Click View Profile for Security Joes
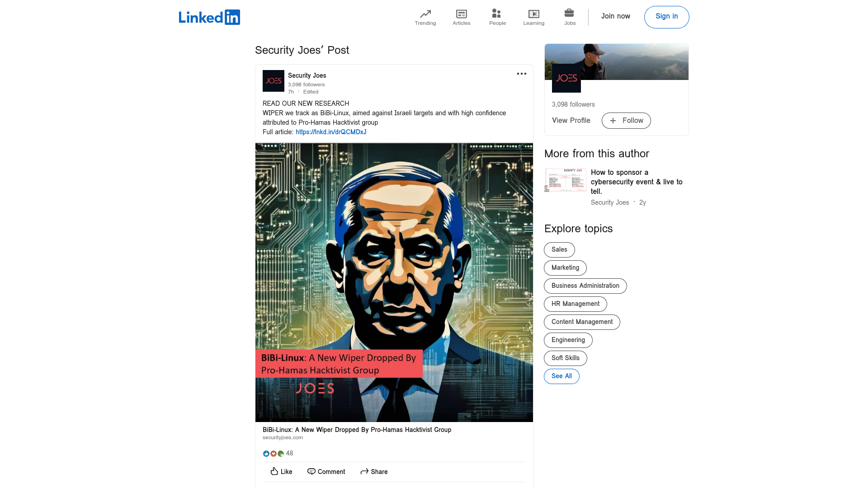 (x=571, y=120)
